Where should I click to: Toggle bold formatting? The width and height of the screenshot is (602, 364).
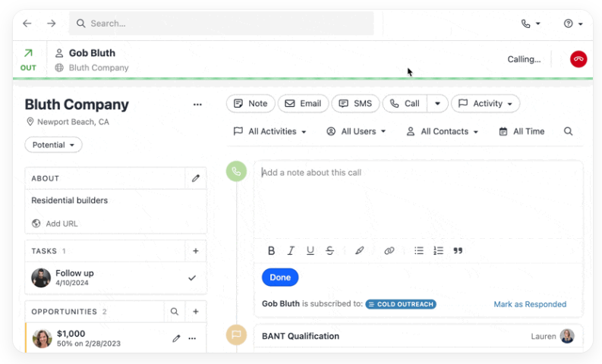tap(271, 251)
